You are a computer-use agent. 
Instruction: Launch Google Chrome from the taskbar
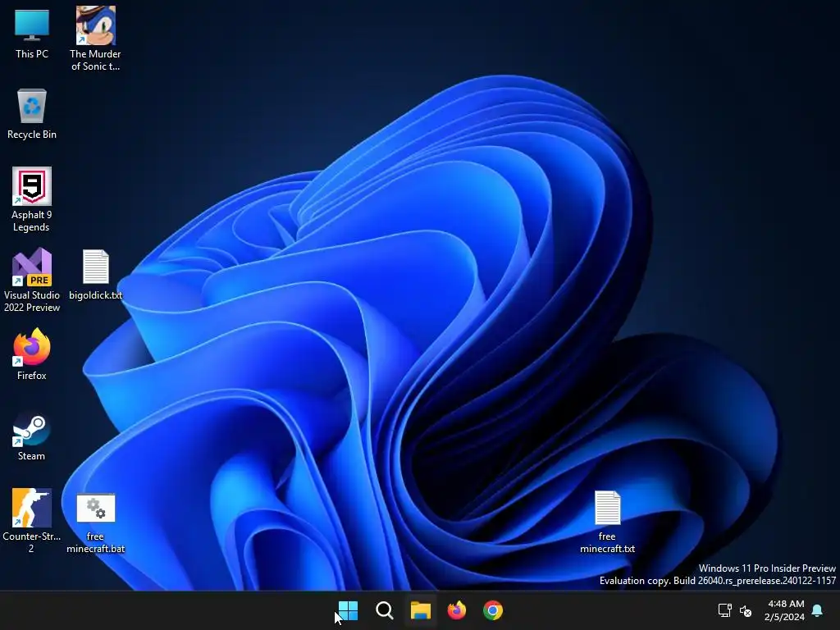point(493,610)
